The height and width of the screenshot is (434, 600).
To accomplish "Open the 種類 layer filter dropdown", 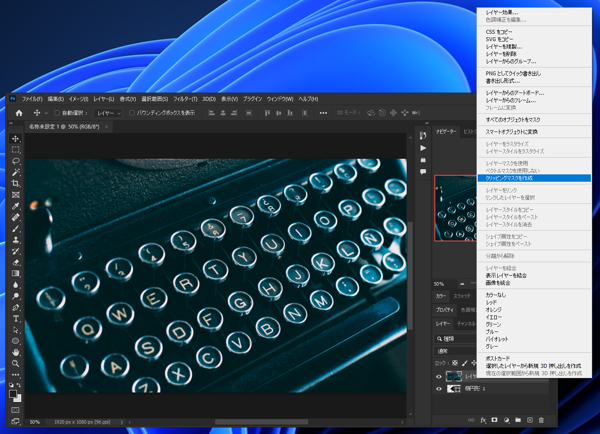I will click(x=456, y=339).
